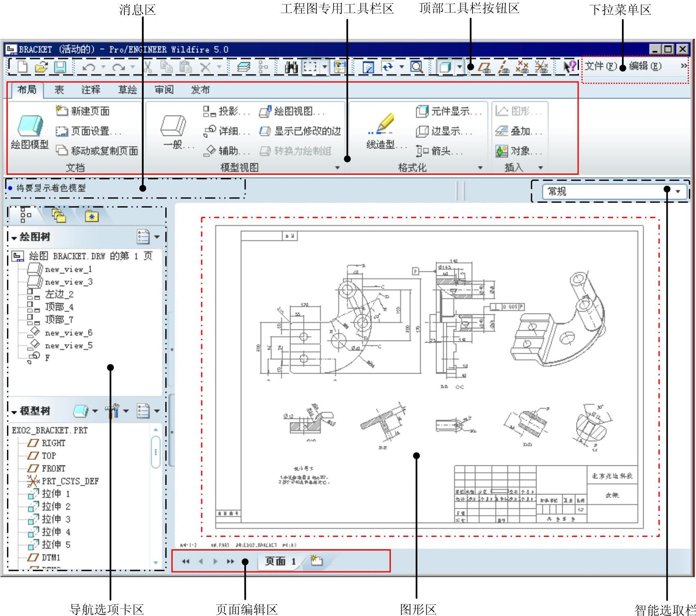Collapse the 绘图树 drawing tree section
Screen dimensions: 696x616
pos(14,237)
